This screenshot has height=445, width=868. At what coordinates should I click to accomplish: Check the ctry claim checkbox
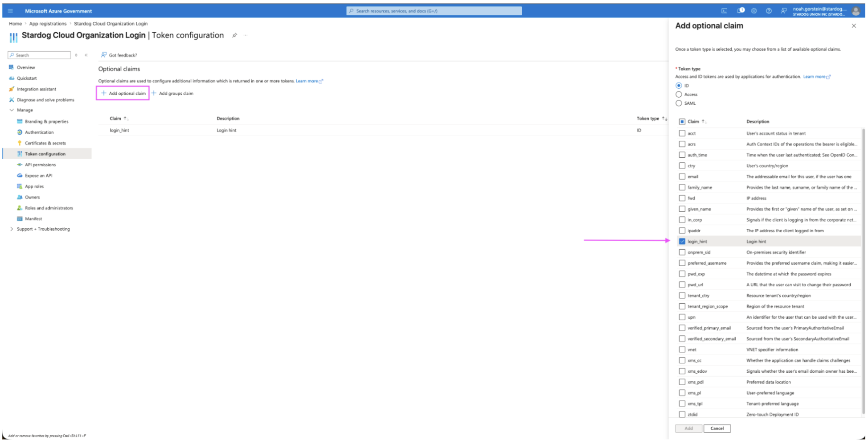pyautogui.click(x=682, y=166)
